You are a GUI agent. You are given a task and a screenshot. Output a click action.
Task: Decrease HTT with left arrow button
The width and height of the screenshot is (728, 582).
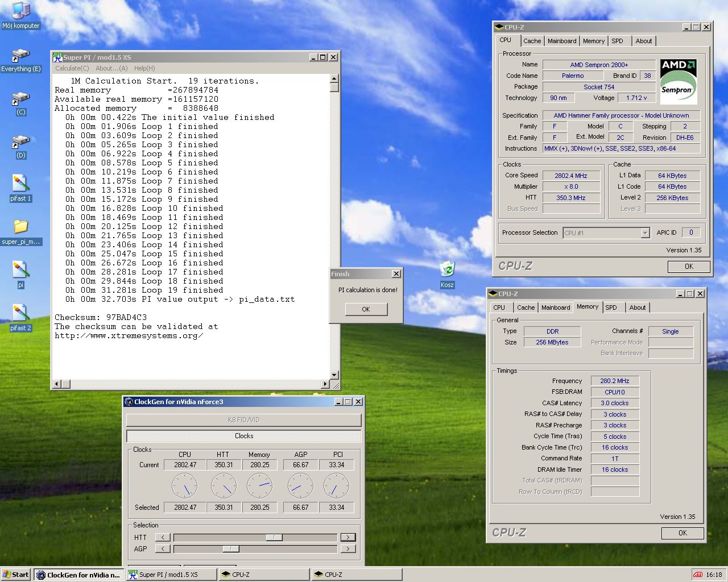[163, 537]
